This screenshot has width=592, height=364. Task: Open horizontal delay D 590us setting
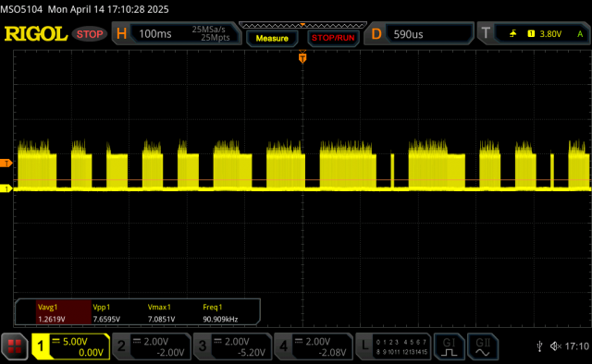point(419,34)
